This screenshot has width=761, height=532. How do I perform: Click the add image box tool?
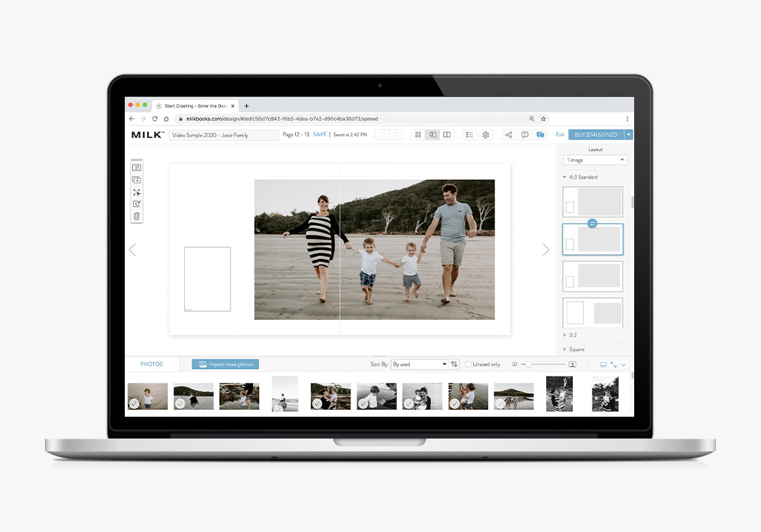click(x=137, y=180)
